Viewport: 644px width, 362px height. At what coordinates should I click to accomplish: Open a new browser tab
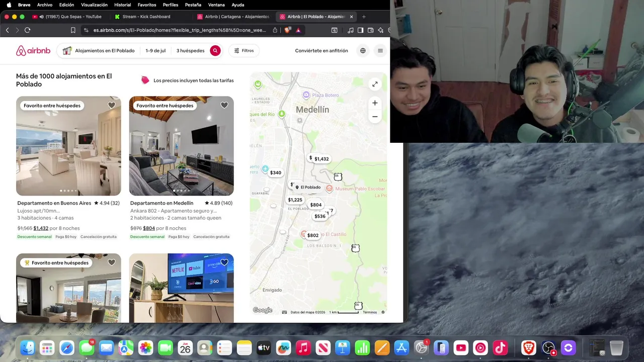point(364,17)
